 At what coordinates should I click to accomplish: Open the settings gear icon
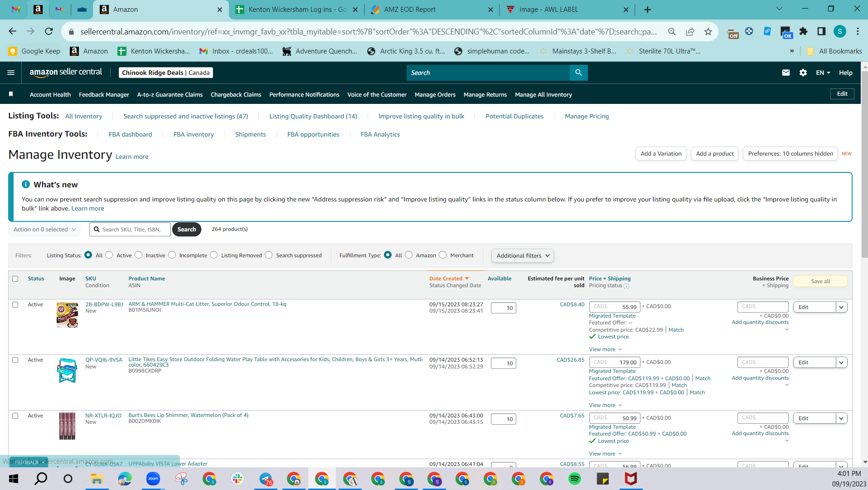click(803, 73)
